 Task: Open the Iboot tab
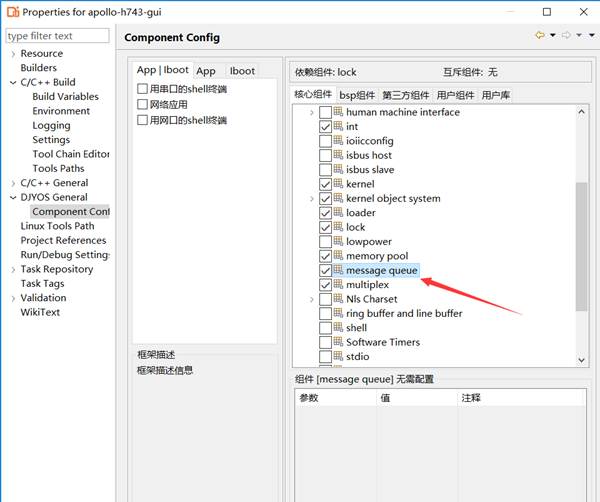[242, 71]
